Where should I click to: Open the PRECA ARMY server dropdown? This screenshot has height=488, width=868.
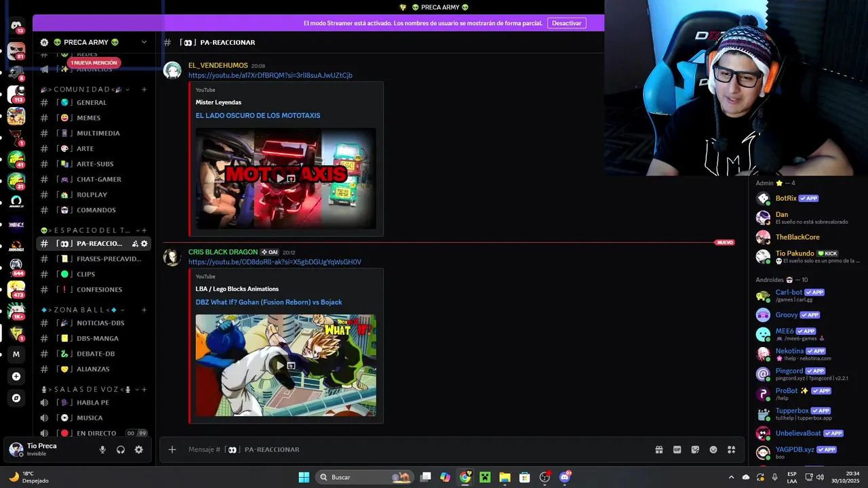pyautogui.click(x=144, y=42)
